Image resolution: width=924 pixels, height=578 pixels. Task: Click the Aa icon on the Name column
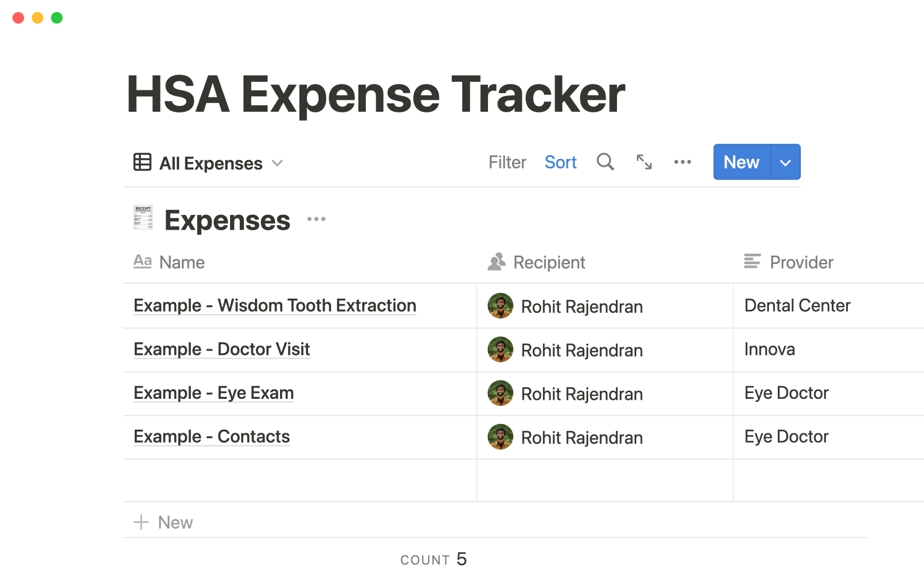click(x=142, y=262)
